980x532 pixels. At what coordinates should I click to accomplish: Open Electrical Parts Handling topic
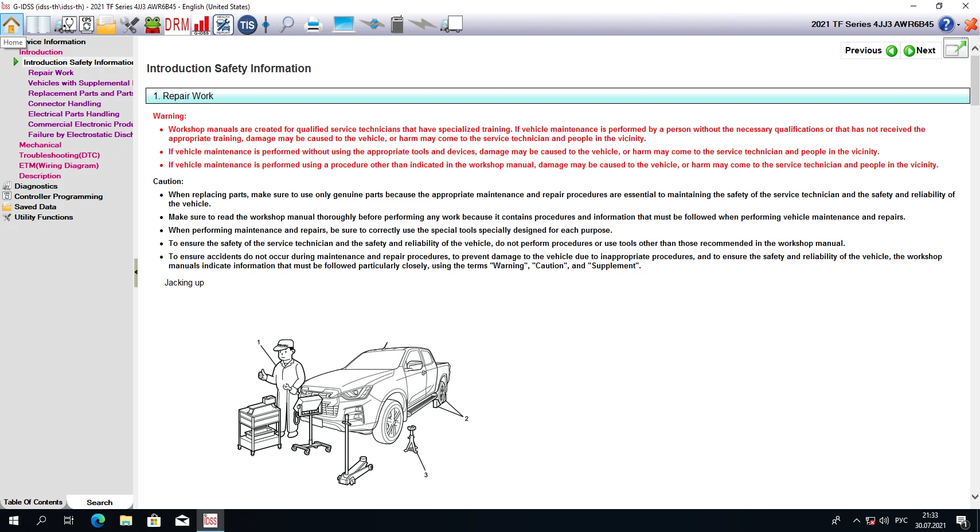[x=74, y=114]
